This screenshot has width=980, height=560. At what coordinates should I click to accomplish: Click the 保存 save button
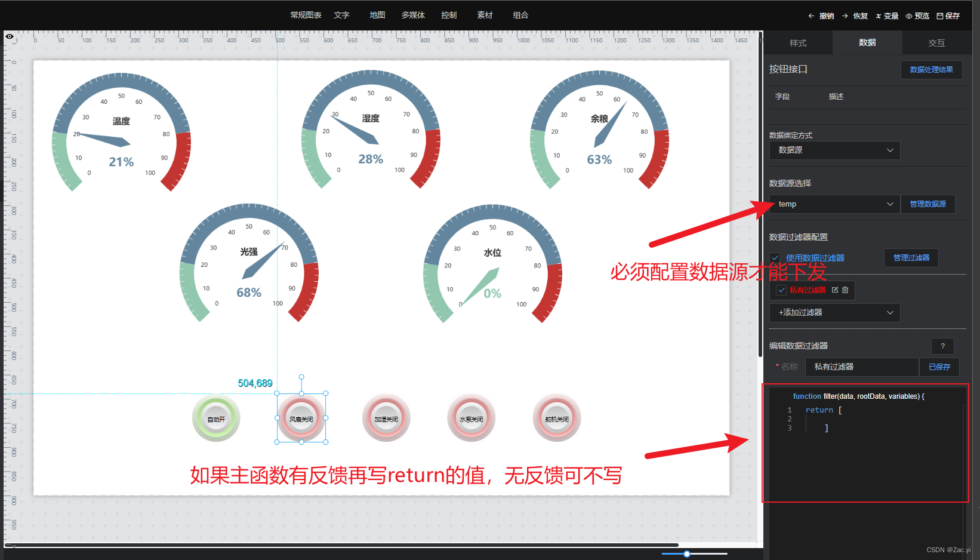tap(948, 16)
